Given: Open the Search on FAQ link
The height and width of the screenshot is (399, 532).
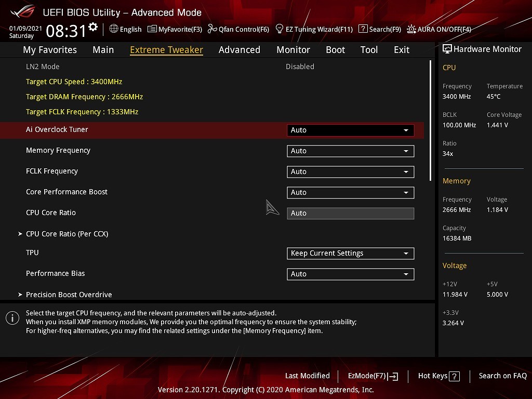Looking at the screenshot, I should (x=502, y=376).
